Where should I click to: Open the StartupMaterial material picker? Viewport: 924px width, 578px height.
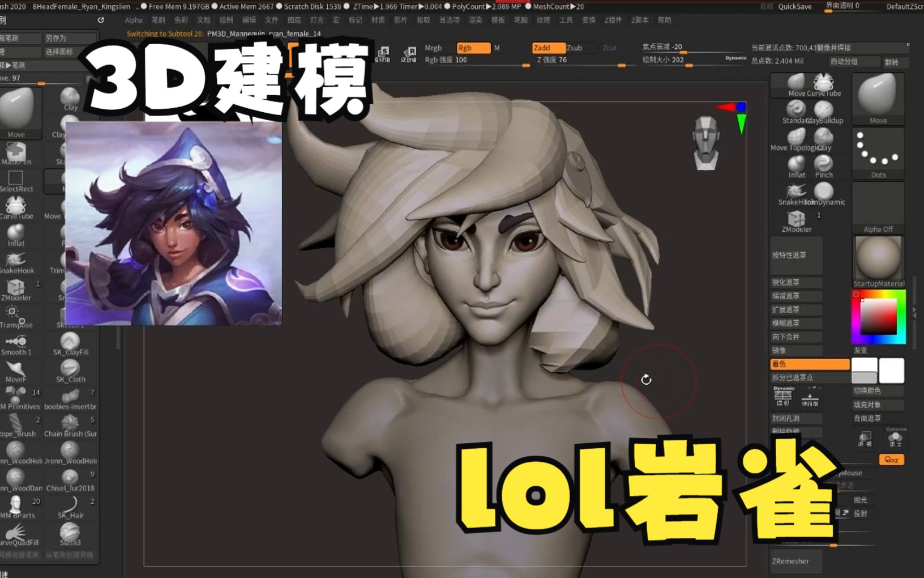coord(878,258)
